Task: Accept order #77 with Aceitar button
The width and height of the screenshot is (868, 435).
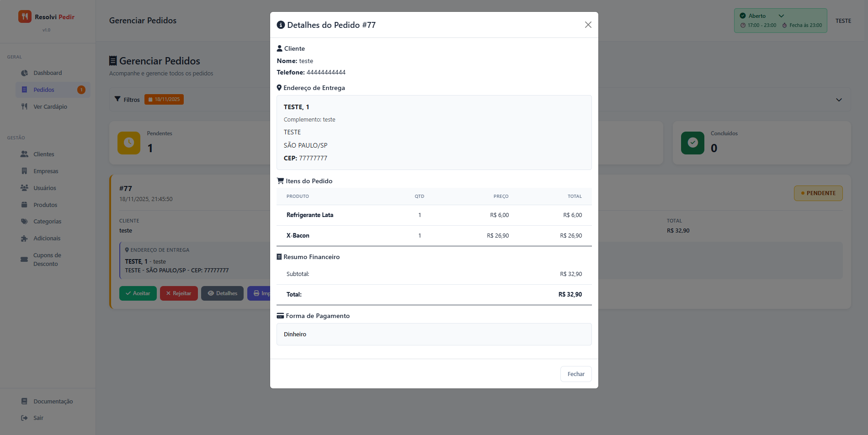Action: pos(138,293)
